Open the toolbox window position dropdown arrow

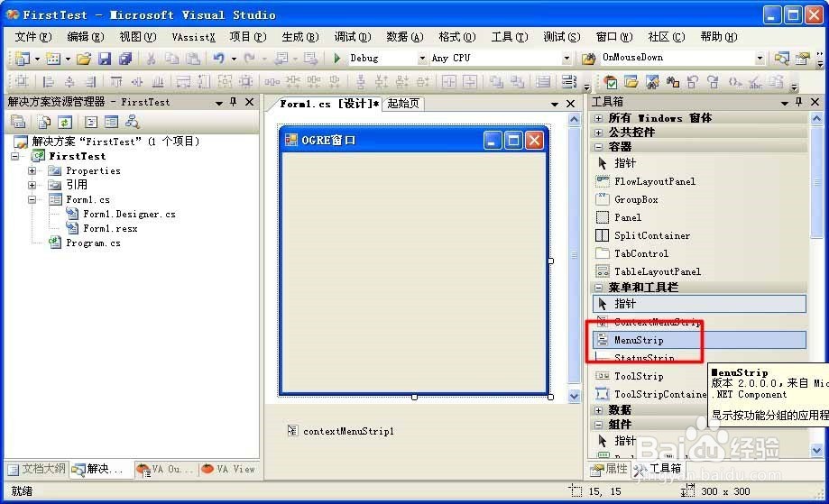tap(785, 103)
